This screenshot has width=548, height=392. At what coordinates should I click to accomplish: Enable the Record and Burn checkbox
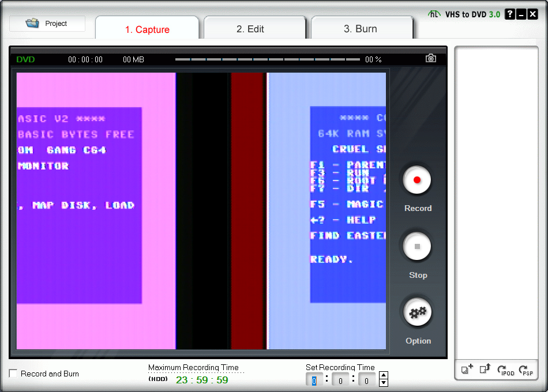point(13,374)
